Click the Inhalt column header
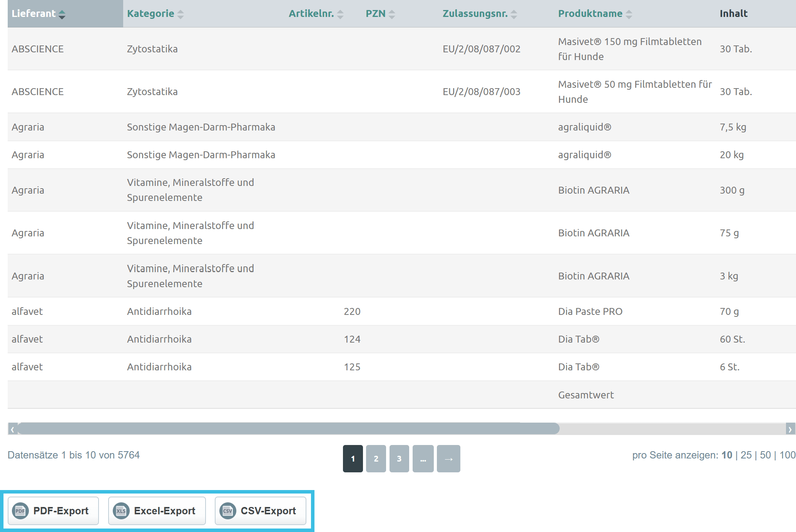This screenshot has height=532, width=796. (734, 13)
